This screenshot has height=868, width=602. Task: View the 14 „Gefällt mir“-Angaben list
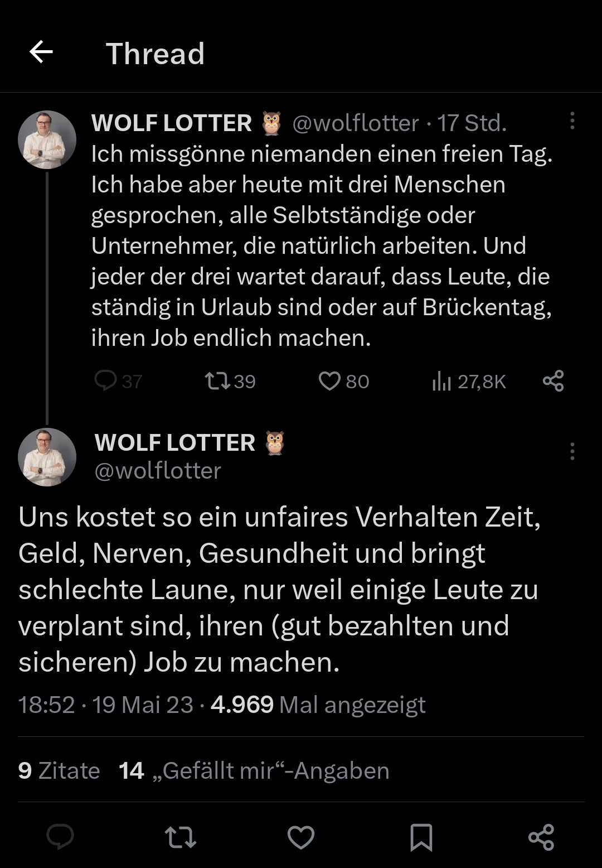254,770
